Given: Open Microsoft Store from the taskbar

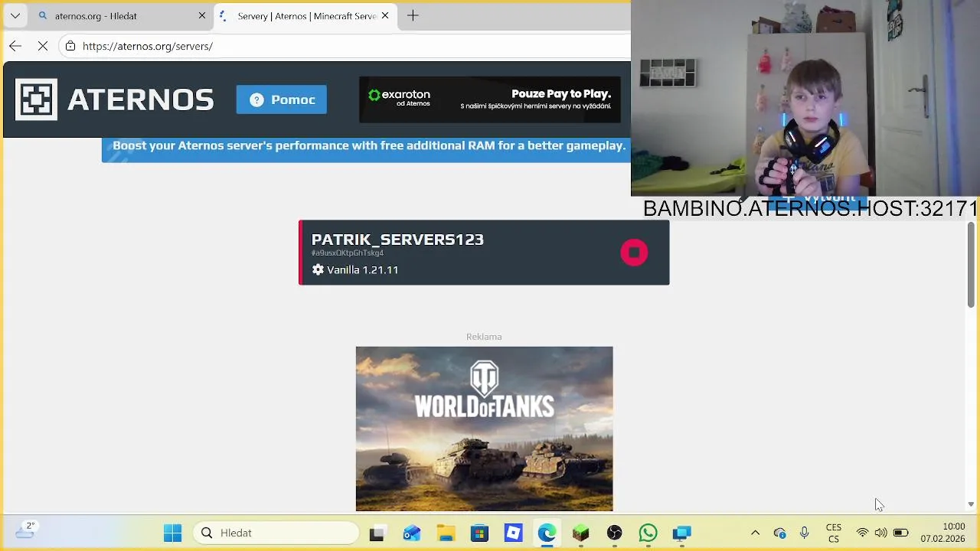Looking at the screenshot, I should (479, 533).
